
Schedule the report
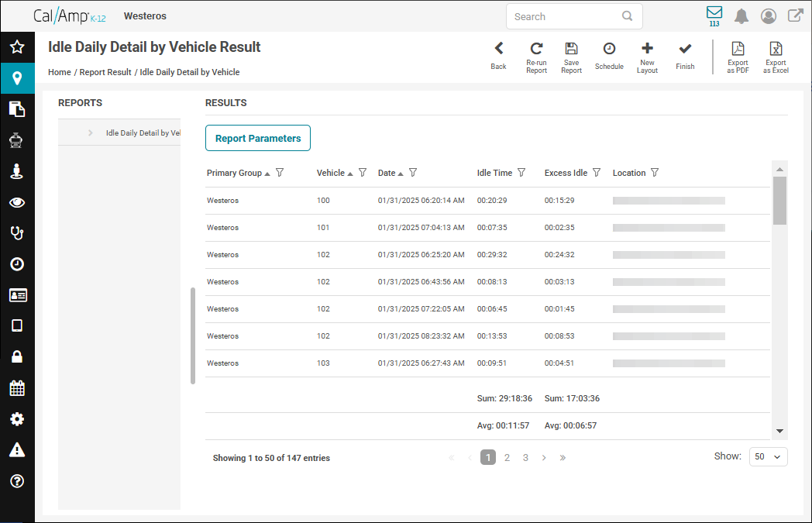click(609, 56)
